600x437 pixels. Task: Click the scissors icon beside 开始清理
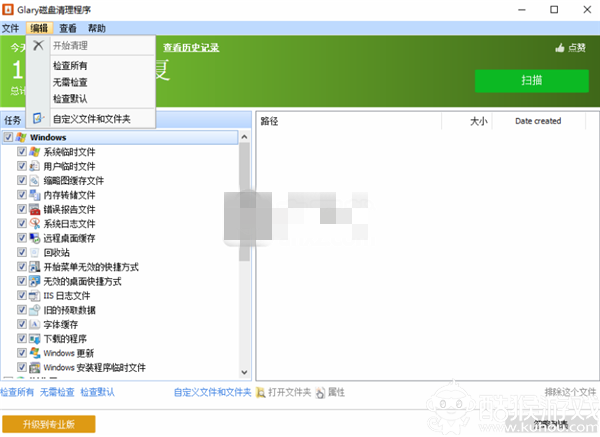(38, 45)
